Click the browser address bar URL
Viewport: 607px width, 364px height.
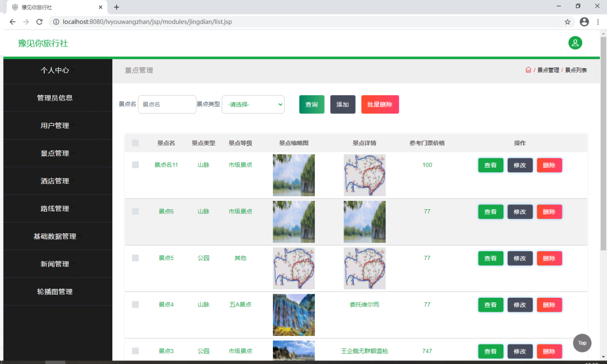point(147,22)
